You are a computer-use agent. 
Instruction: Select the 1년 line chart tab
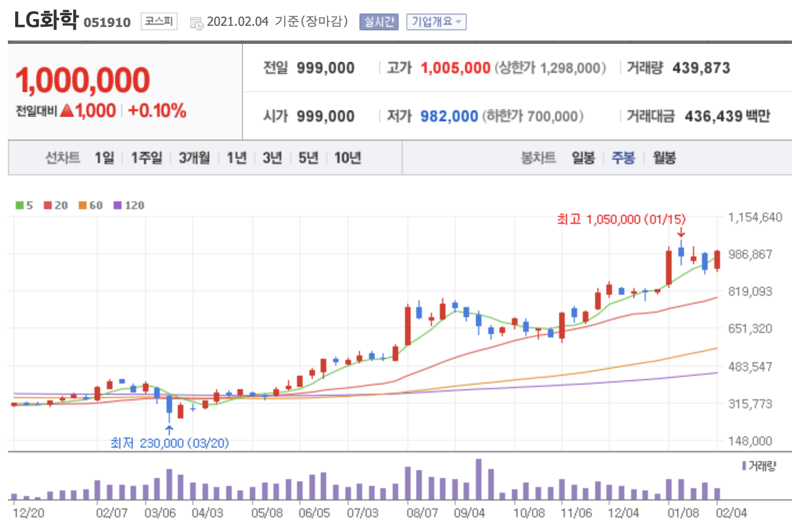pyautogui.click(x=237, y=158)
